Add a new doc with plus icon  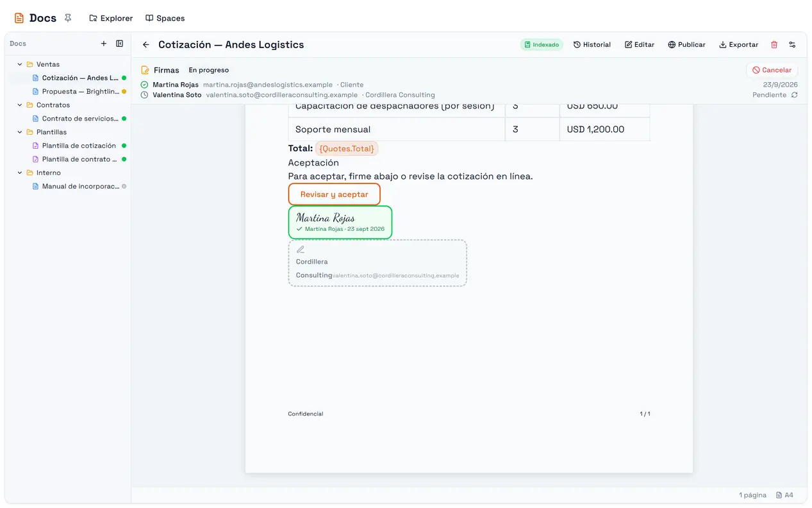[104, 44]
